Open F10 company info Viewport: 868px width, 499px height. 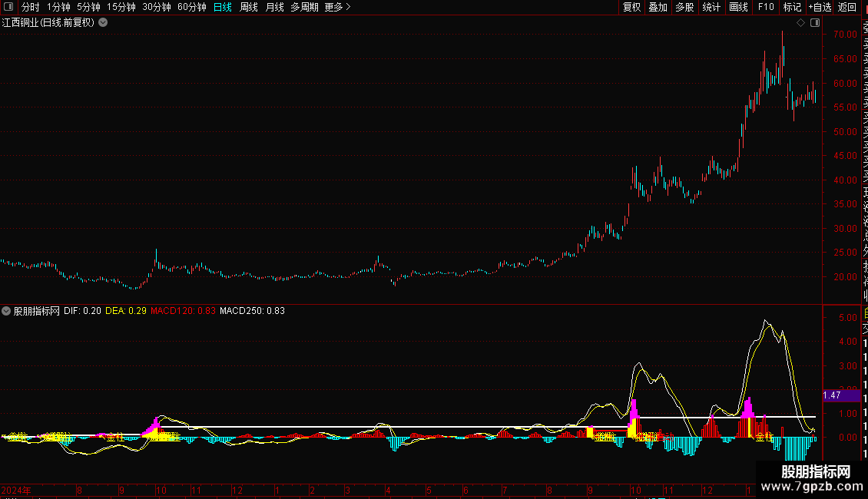(766, 7)
